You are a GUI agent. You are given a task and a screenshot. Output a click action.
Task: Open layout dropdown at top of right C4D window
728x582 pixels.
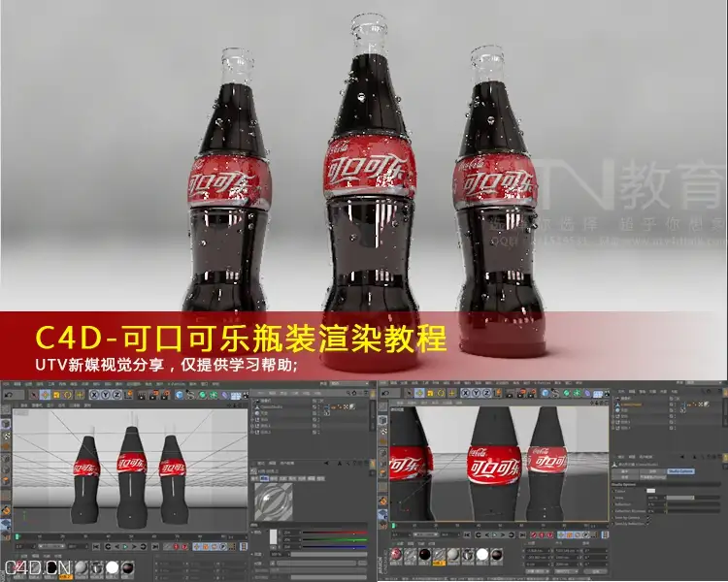coord(704,382)
